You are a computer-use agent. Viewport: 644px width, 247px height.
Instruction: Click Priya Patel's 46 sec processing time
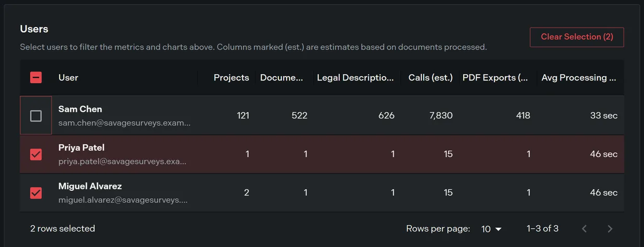coord(604,154)
